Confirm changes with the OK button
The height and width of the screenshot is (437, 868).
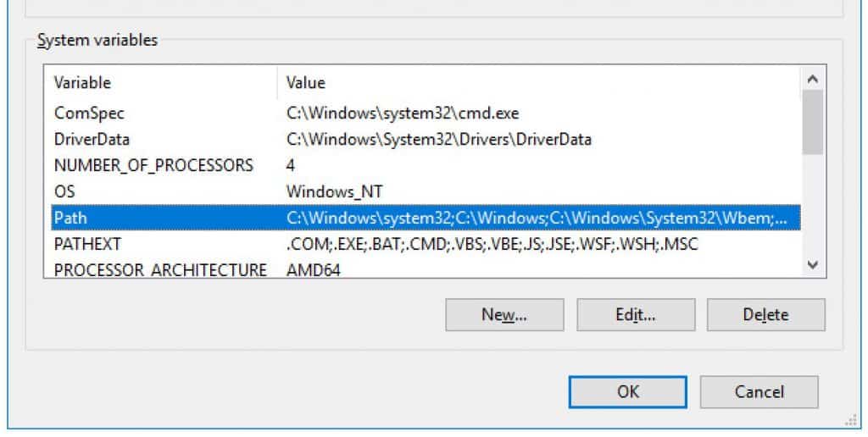click(628, 392)
